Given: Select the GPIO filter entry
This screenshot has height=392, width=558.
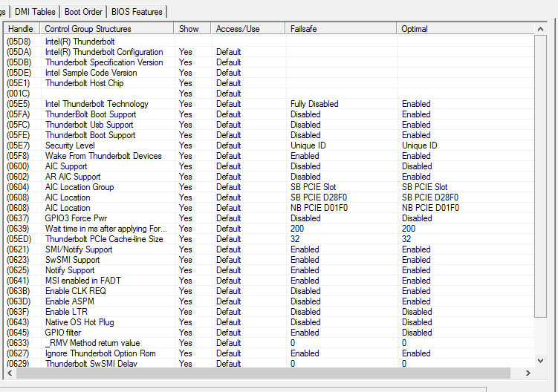Looking at the screenshot, I should pyautogui.click(x=63, y=333).
